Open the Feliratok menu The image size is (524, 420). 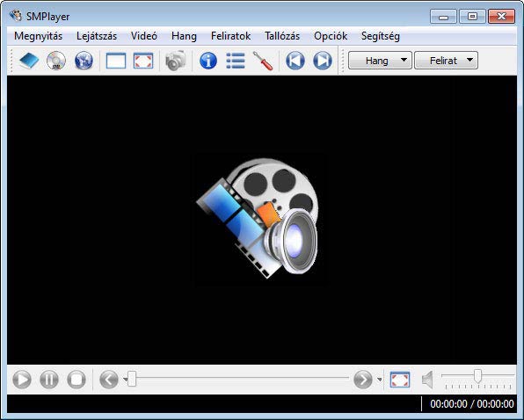pos(230,36)
